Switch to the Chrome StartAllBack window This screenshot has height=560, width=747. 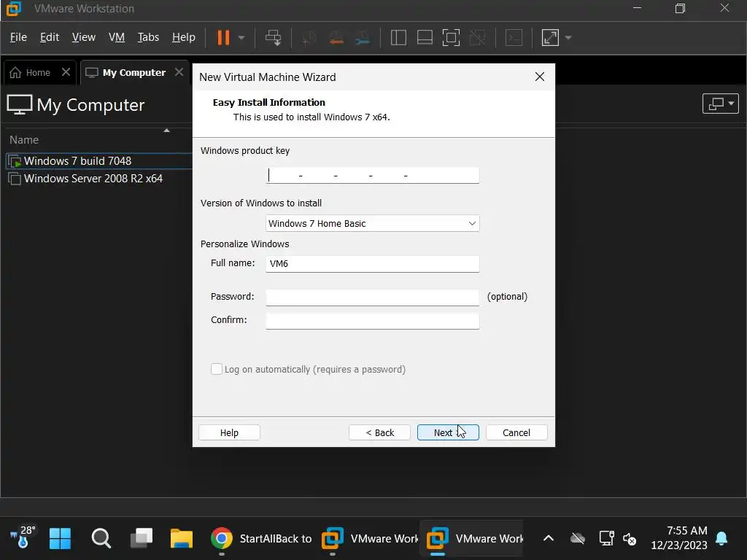tap(260, 539)
